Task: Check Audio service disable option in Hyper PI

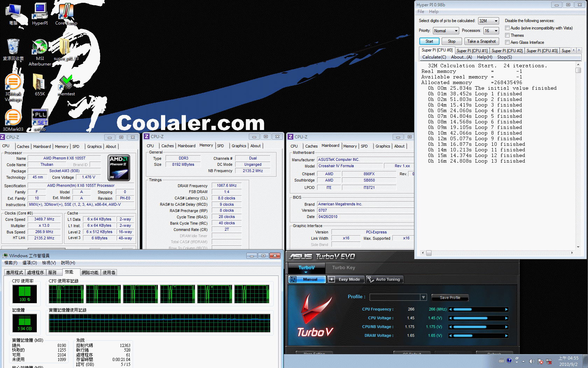Action: (x=507, y=28)
